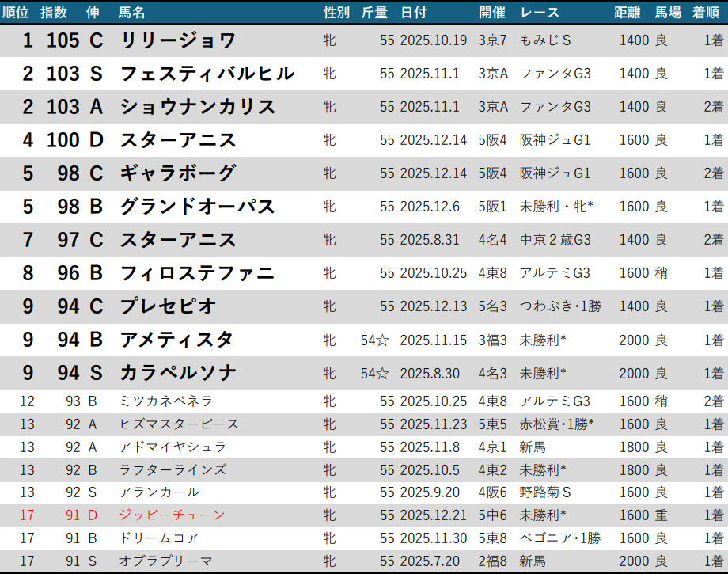Click horse name オブラプリーマ
The image size is (728, 574).
pos(165,561)
